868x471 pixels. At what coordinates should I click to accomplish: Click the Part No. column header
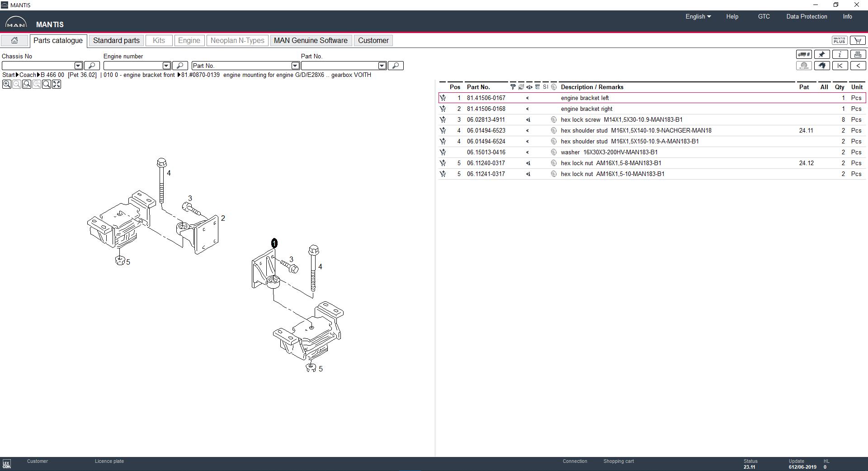tap(478, 87)
